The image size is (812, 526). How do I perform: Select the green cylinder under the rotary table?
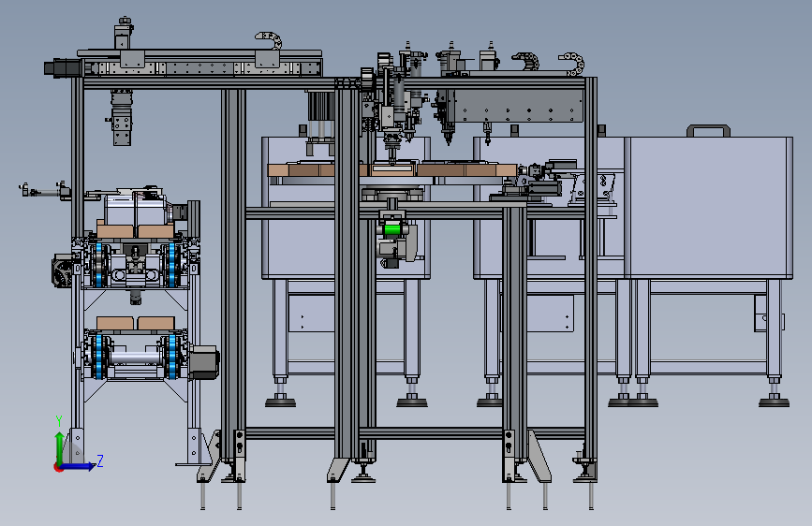[x=392, y=228]
